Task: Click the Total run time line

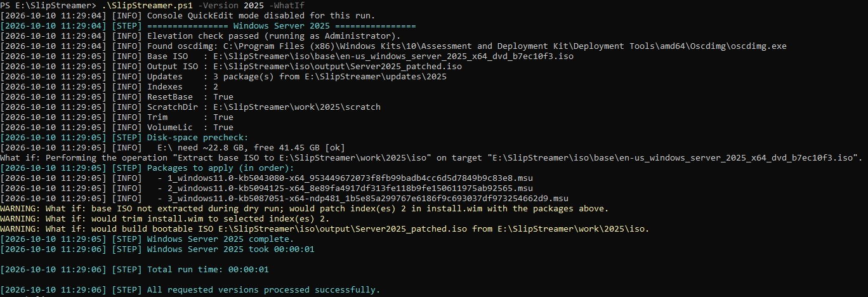Action: pyautogui.click(x=135, y=270)
